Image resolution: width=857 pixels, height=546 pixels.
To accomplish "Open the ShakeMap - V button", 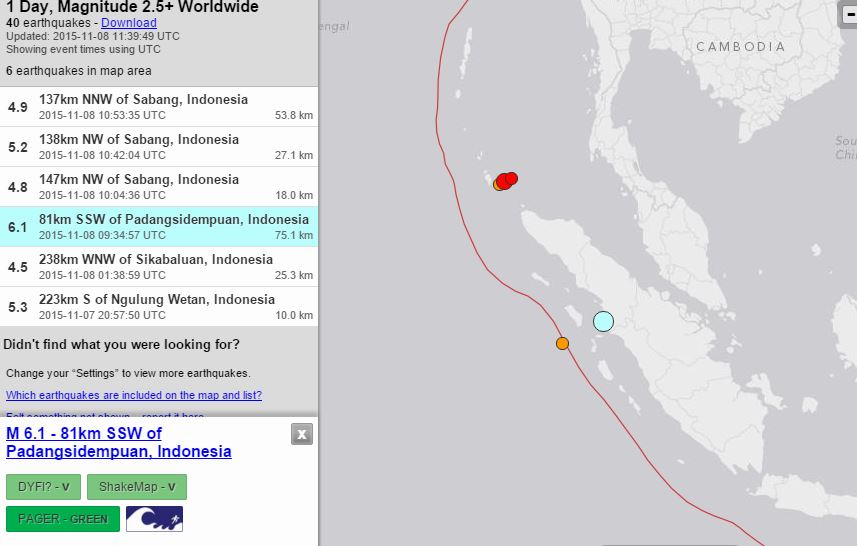I will (x=137, y=487).
